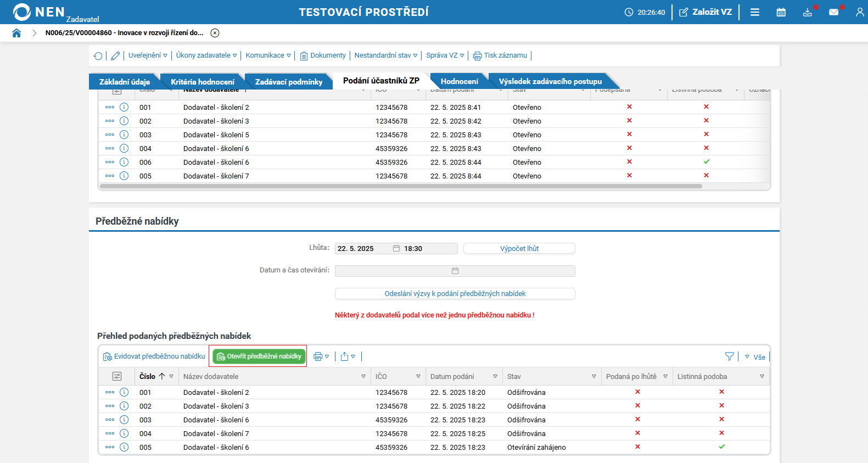Click the refresh icon in toolbar
Viewport: 868px width, 463px height.
pos(98,56)
